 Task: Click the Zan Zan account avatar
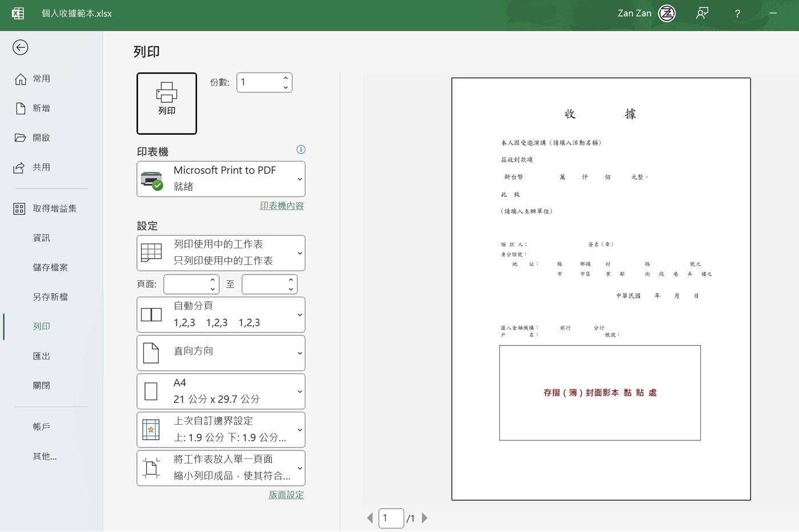[667, 13]
